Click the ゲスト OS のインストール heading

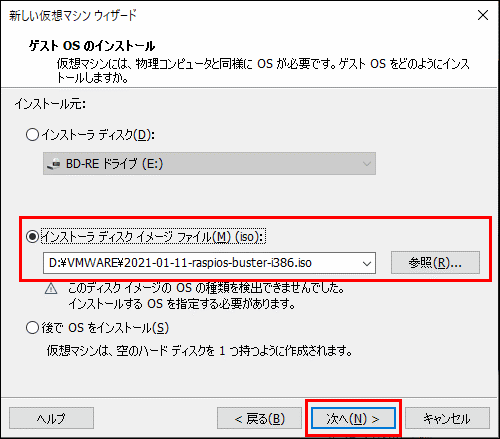pos(92,46)
